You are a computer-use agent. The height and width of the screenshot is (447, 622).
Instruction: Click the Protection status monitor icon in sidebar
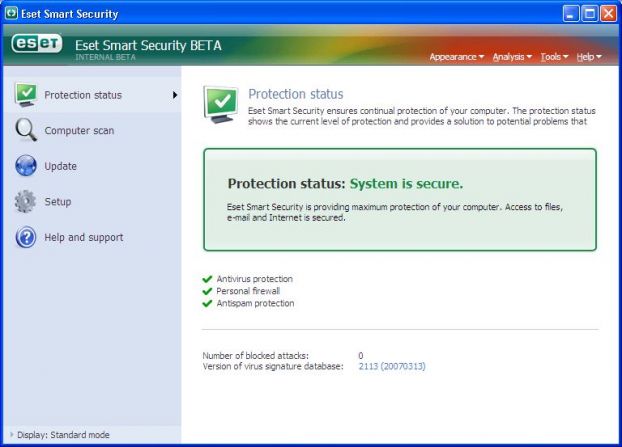[x=26, y=95]
